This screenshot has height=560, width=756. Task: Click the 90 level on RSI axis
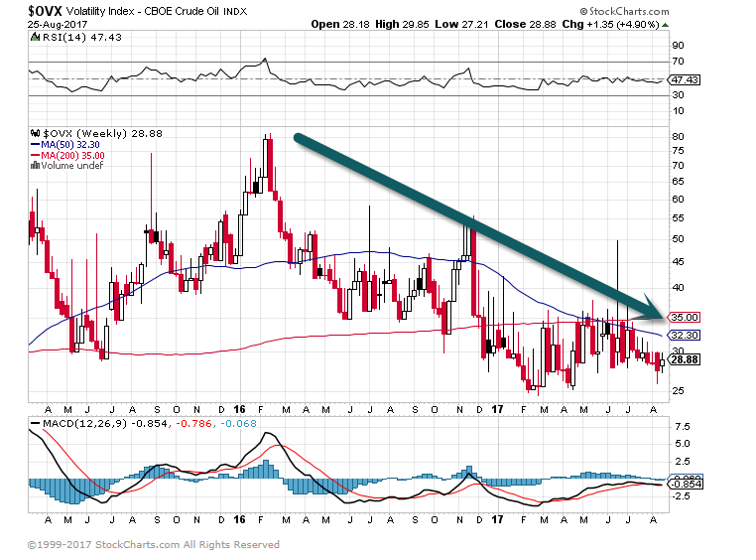coord(678,46)
